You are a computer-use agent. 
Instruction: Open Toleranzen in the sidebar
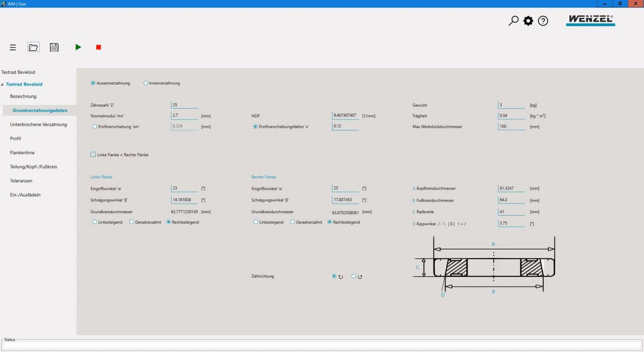21,181
